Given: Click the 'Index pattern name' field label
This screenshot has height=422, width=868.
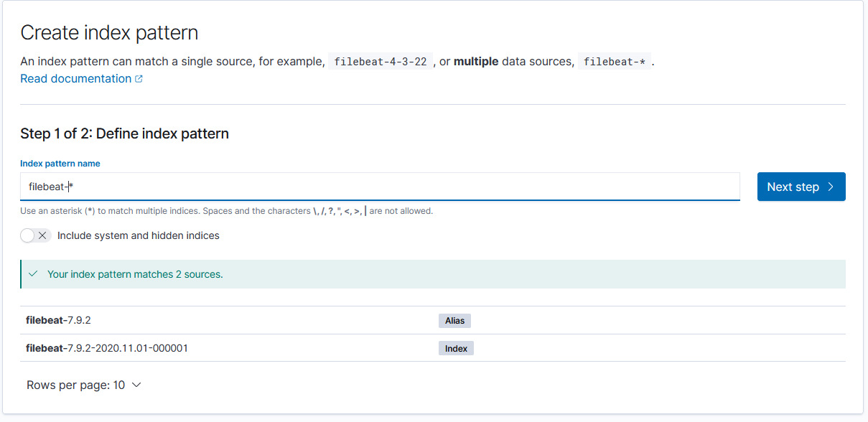Looking at the screenshot, I should [60, 164].
